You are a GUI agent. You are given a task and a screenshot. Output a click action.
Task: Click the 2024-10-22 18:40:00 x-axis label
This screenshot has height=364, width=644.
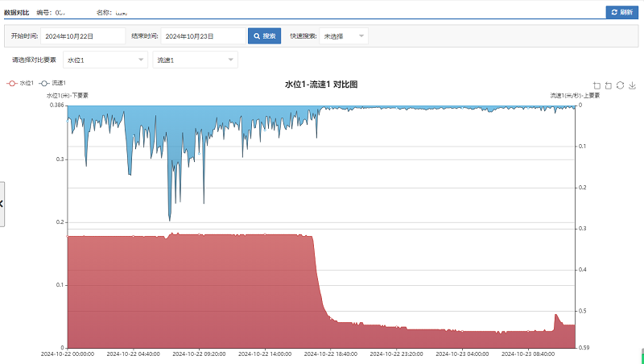[332, 354]
